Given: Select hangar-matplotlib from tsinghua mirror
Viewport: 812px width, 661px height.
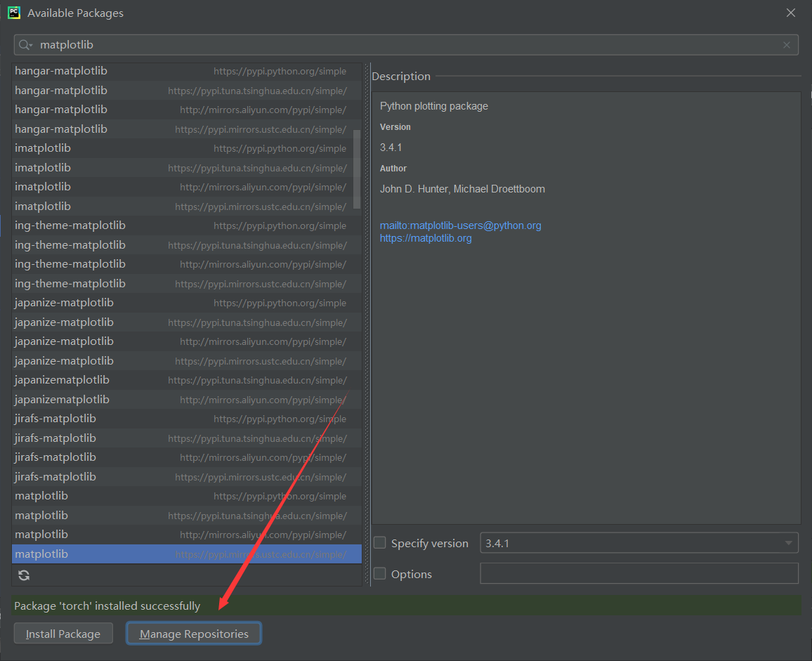Looking at the screenshot, I should pos(186,91).
